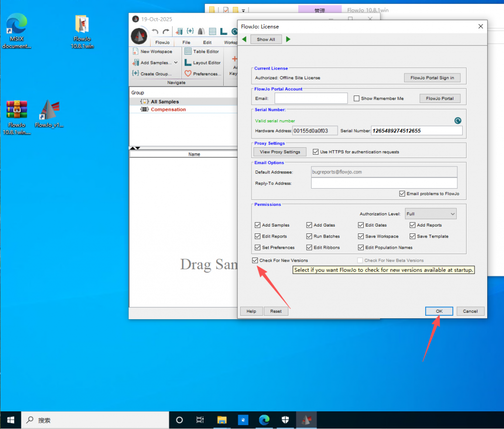Open Preferences with the heart icon

coord(188,74)
